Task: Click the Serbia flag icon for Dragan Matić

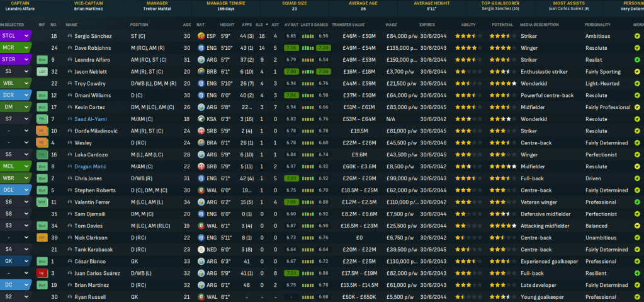Action: coord(201,166)
